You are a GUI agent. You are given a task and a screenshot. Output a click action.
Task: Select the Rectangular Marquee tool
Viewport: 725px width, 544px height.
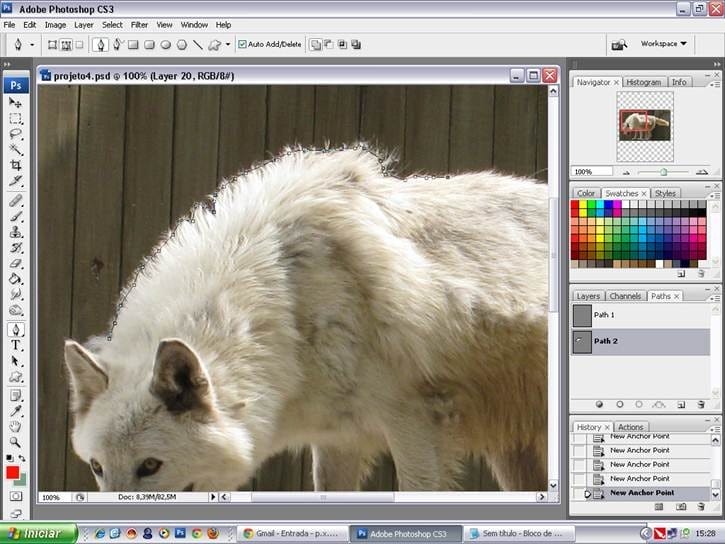(16, 118)
